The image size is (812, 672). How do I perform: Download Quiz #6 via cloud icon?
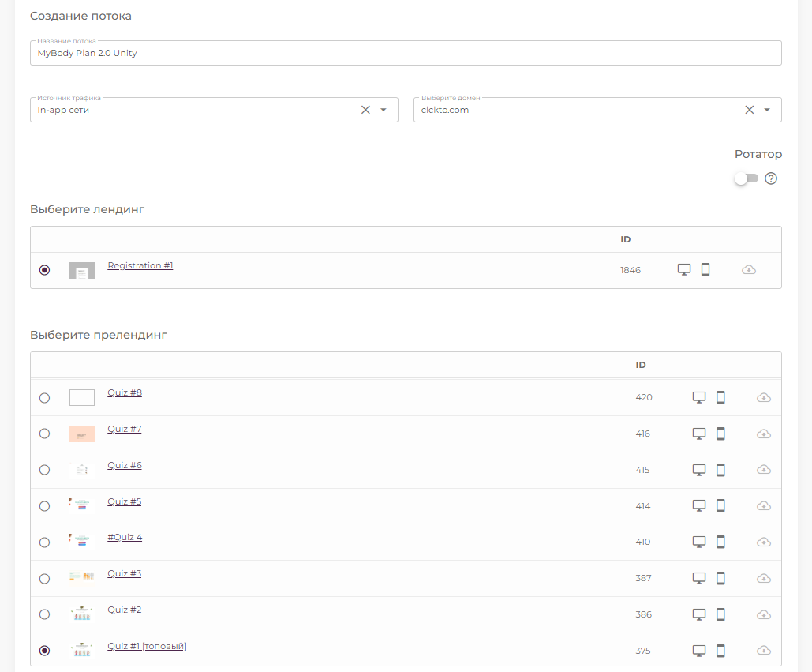[x=763, y=470]
